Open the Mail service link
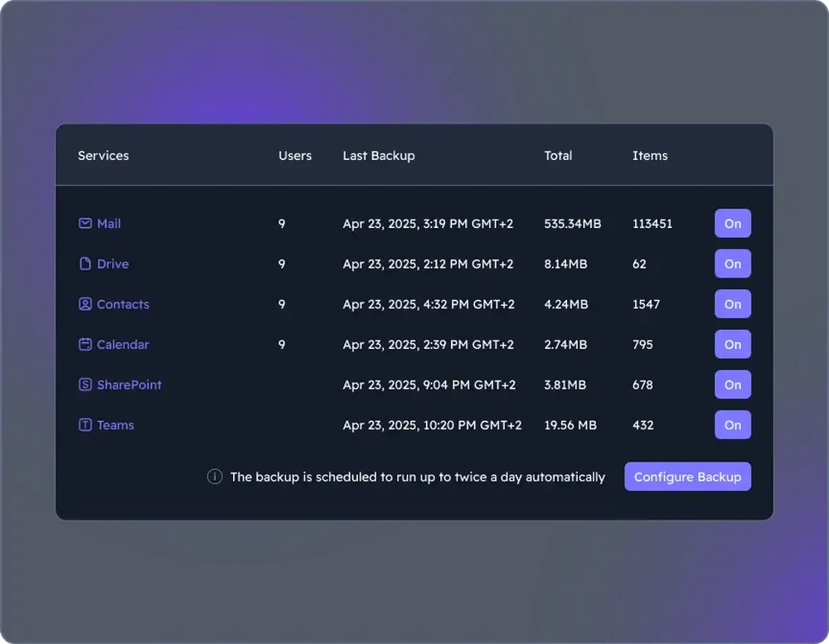This screenshot has height=644, width=829. click(108, 223)
